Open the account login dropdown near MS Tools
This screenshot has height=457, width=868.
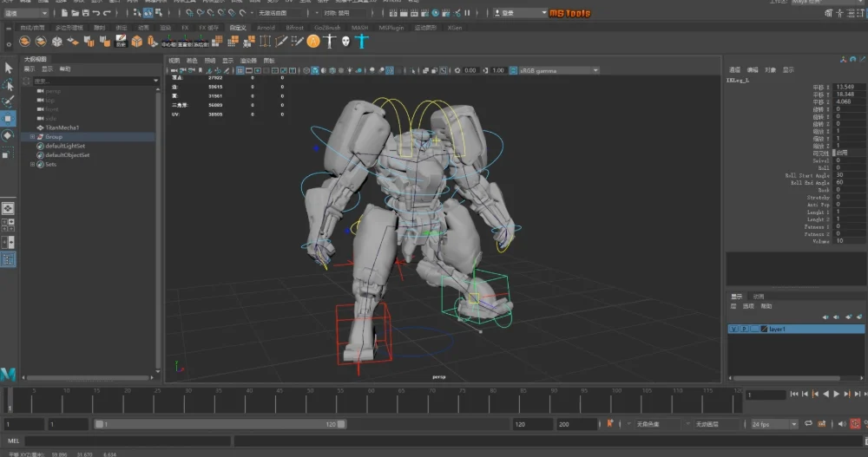pos(520,13)
